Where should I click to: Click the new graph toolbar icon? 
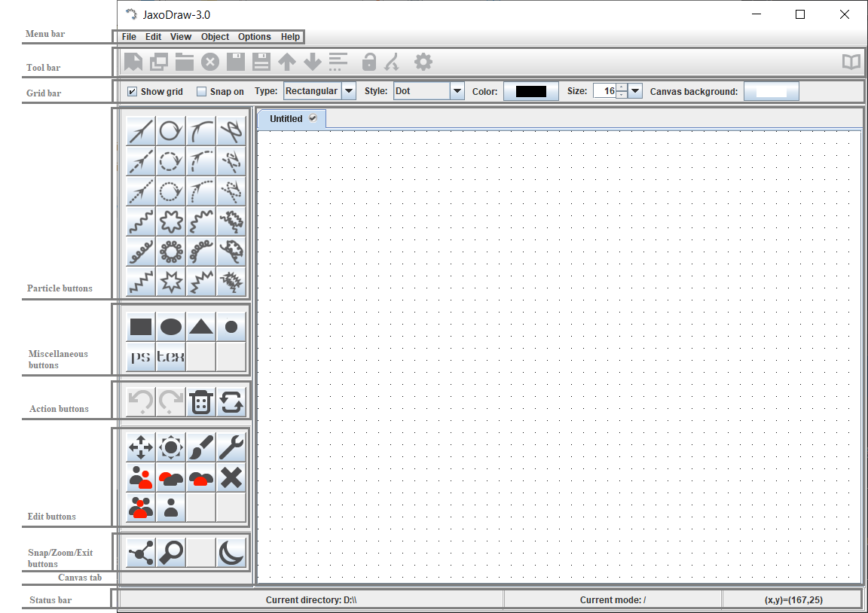pyautogui.click(x=133, y=62)
